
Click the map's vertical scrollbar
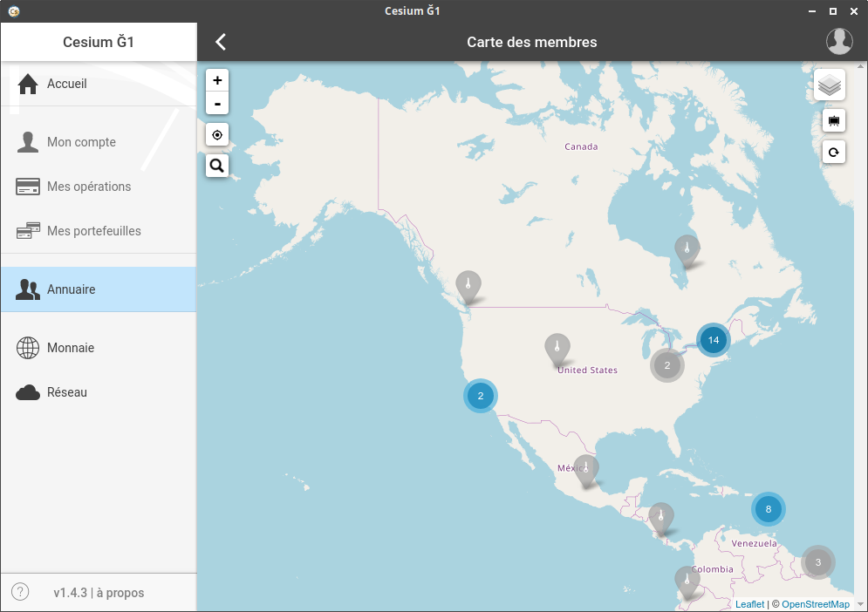click(860, 336)
